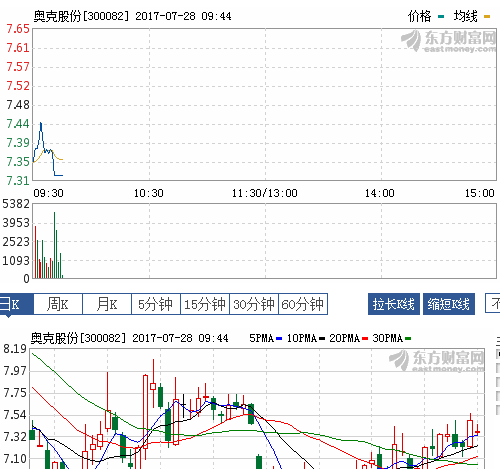This screenshot has height=469, width=500.
Task: Click the 10:30 time axis label
Action: 149,193
